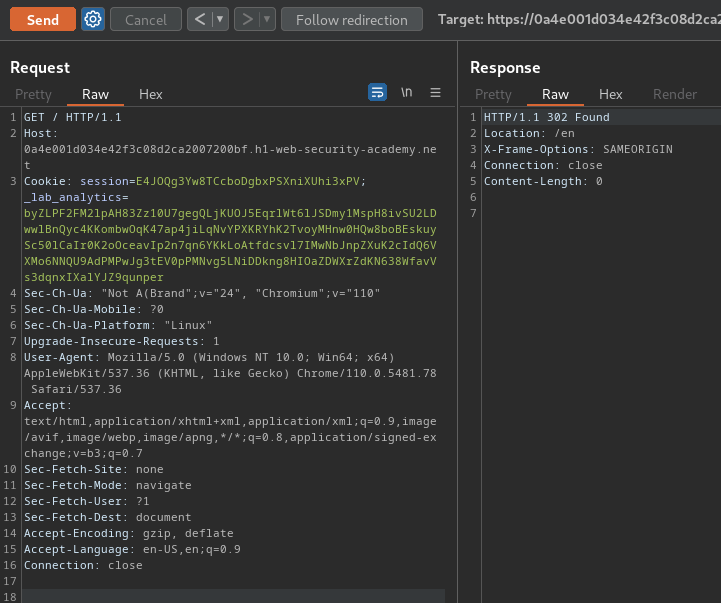Screen dimensions: 721x603
Task: Click 'X-Frame-Options: SAMEORIGIN' response header
Action: coord(578,149)
